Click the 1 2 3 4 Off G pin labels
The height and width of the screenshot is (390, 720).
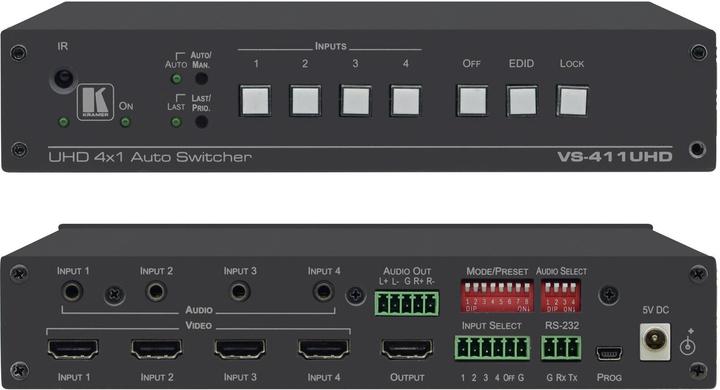pyautogui.click(x=492, y=378)
